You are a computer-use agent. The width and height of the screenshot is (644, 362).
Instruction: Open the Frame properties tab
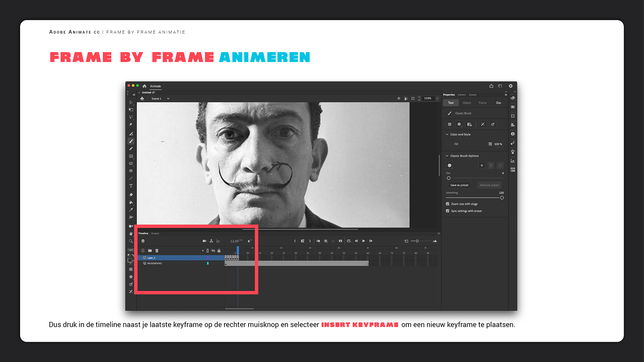coord(482,103)
